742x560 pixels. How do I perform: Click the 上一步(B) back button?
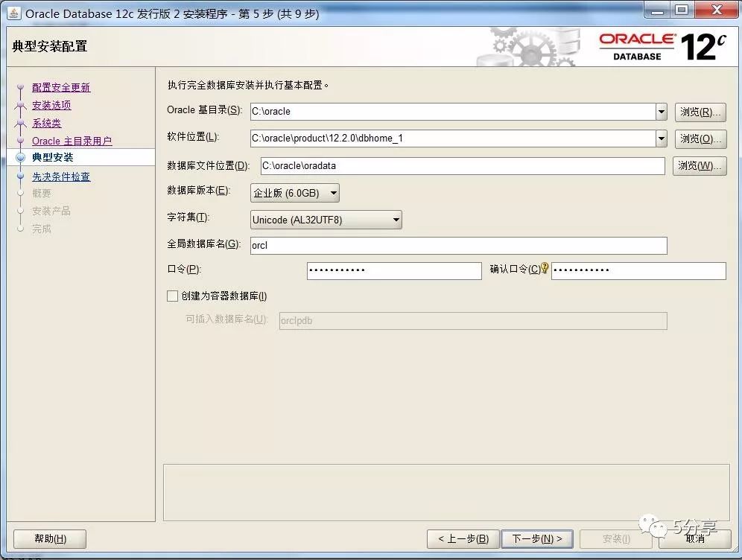(x=463, y=538)
